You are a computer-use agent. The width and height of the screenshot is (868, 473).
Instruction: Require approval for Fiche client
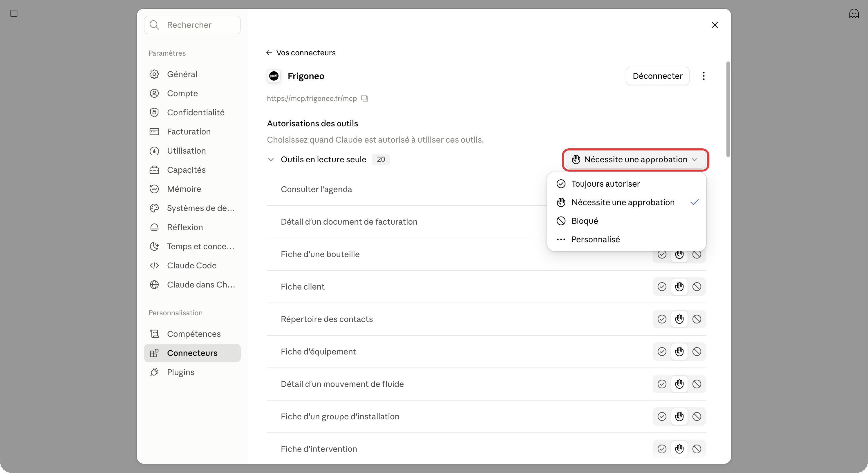679,287
